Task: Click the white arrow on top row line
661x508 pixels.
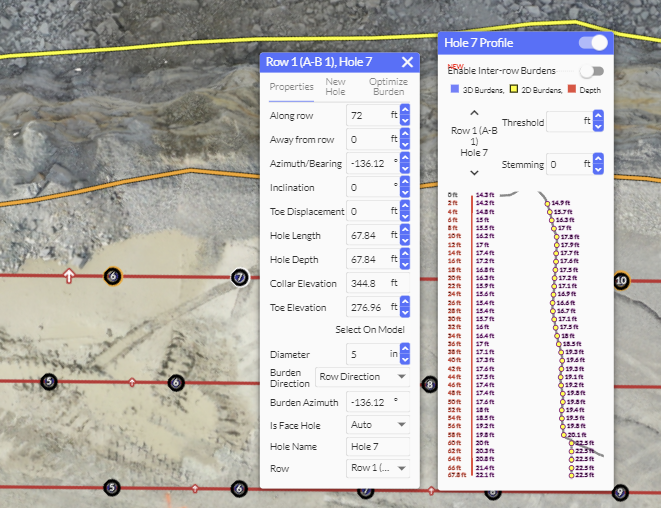Action: 68,275
